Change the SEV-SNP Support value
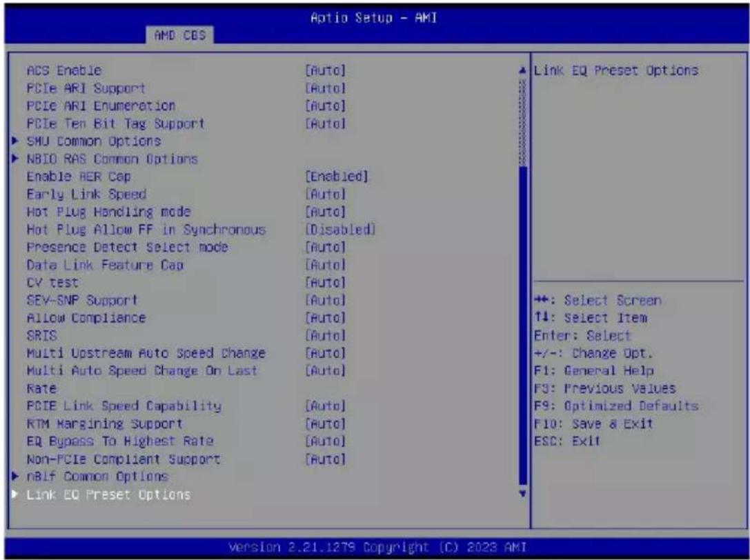This screenshot has width=750, height=560. tap(325, 300)
